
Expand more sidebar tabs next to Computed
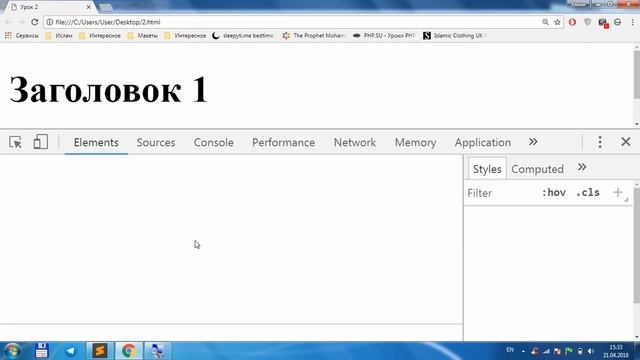point(582,167)
